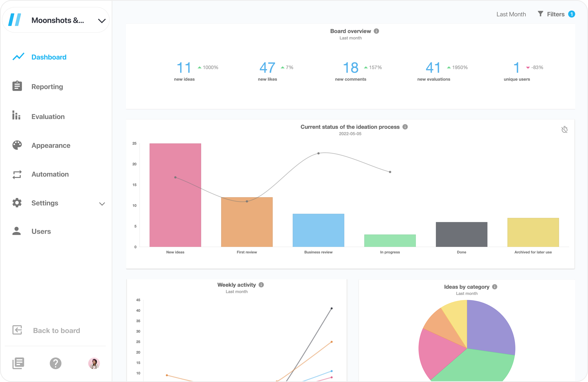Open your profile avatar at bottom left

pyautogui.click(x=94, y=363)
